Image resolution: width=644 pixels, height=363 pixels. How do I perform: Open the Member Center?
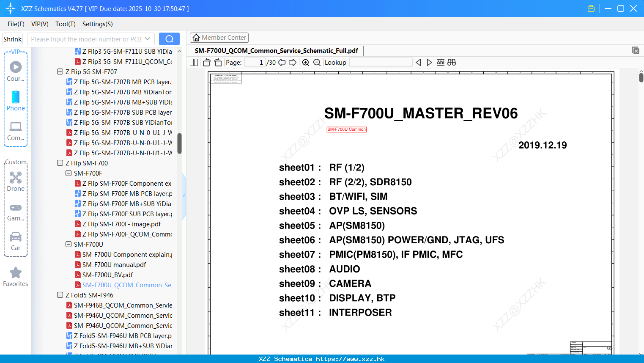(219, 38)
